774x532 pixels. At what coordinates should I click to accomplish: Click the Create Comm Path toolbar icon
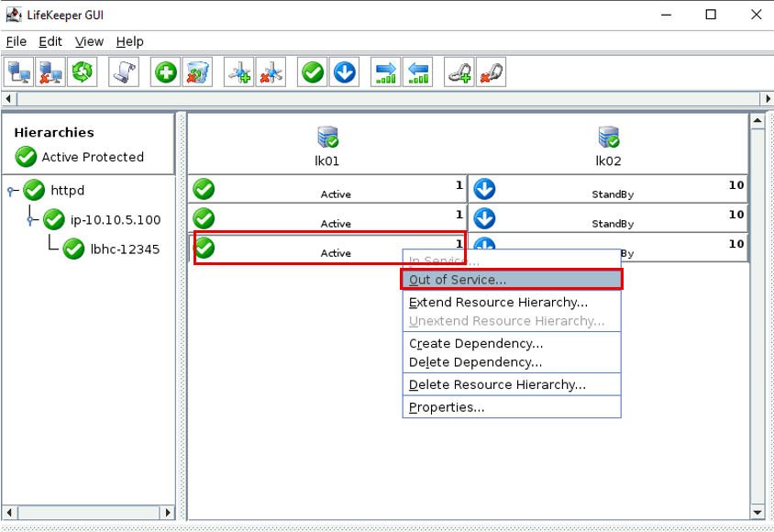(x=239, y=72)
